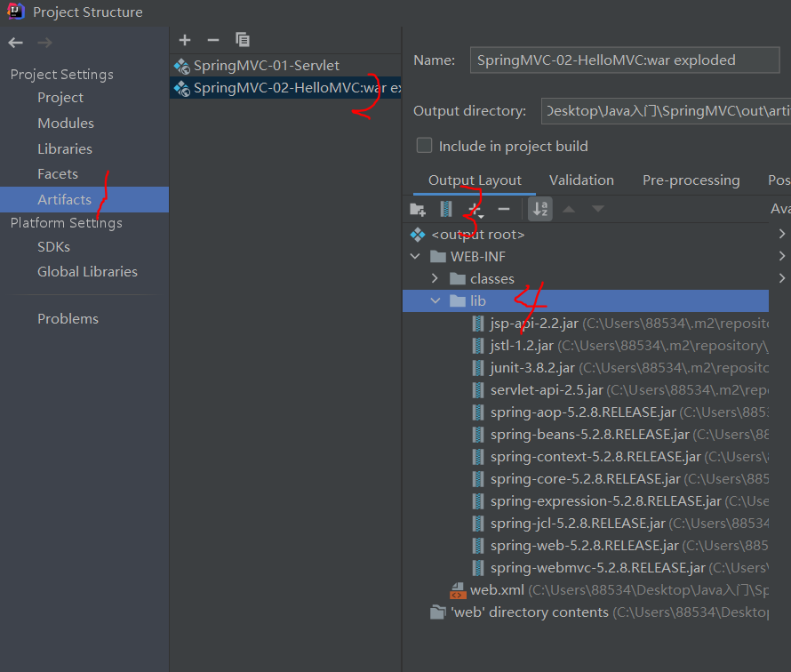The width and height of the screenshot is (791, 672).
Task: Switch to the Pre-processing tab
Action: click(691, 180)
